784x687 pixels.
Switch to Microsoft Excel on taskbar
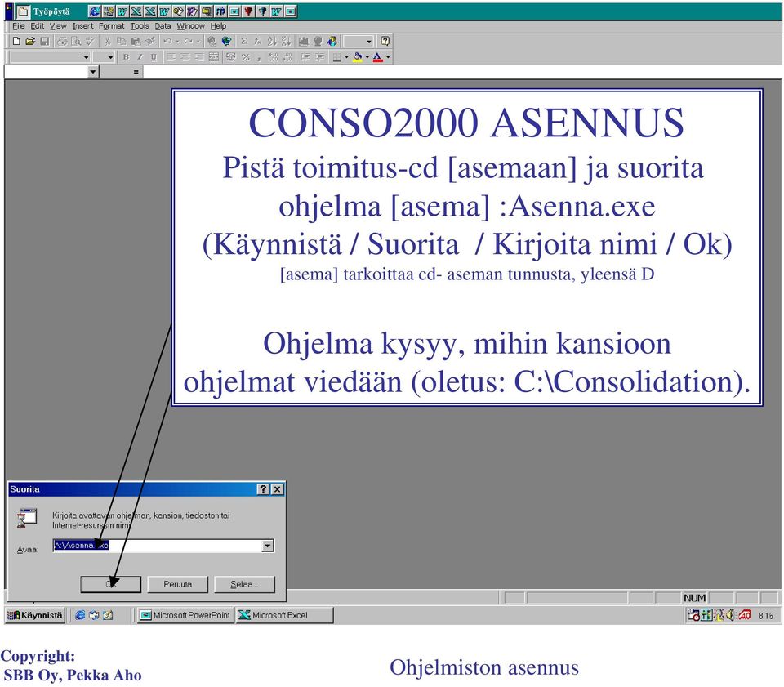coord(284,615)
